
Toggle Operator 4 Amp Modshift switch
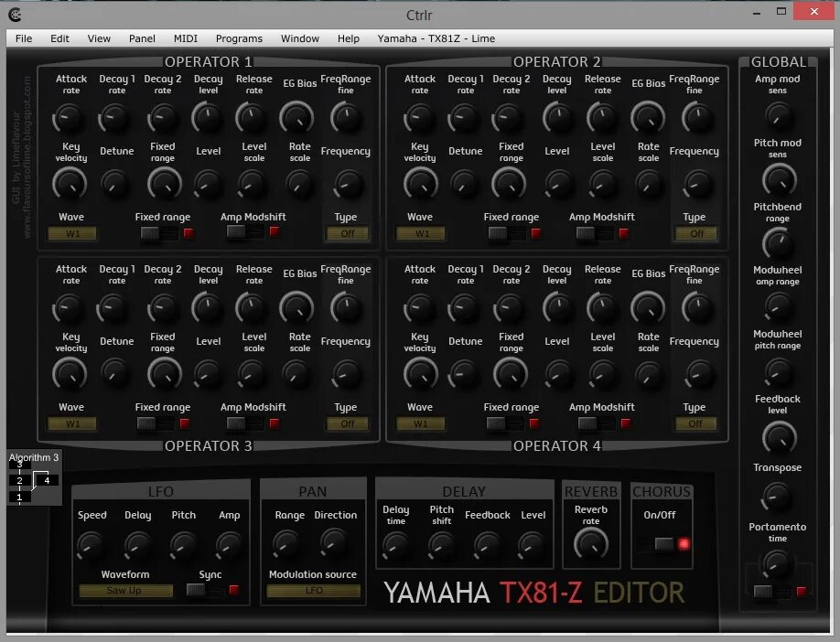(x=597, y=423)
